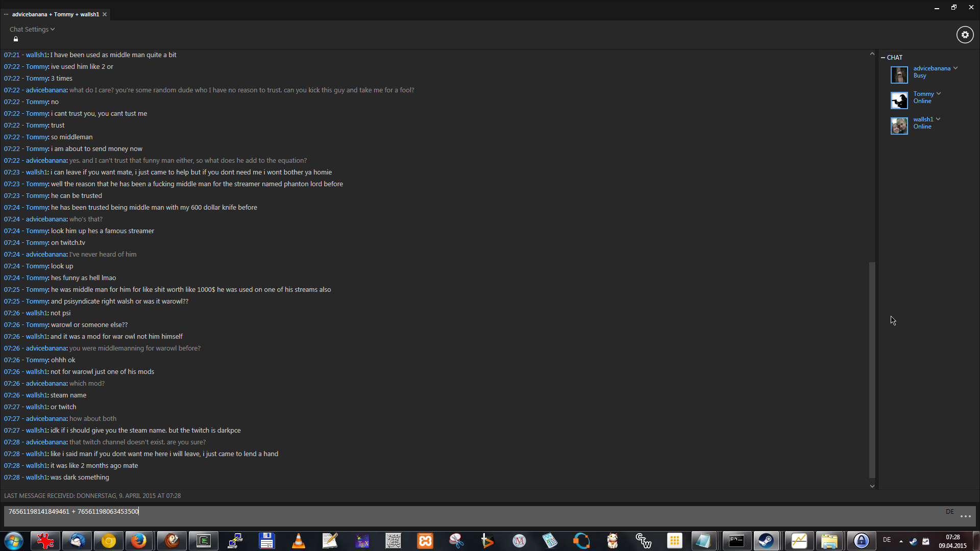The width and height of the screenshot is (980, 551).
Task: Click the Steam icon in the system tray
Action: click(913, 541)
